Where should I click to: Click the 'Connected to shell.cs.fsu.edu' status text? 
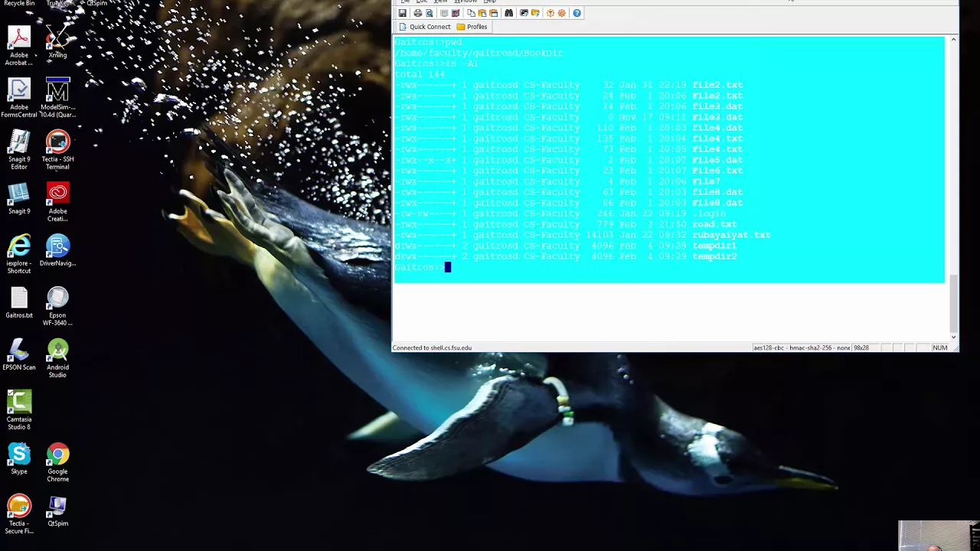click(432, 347)
